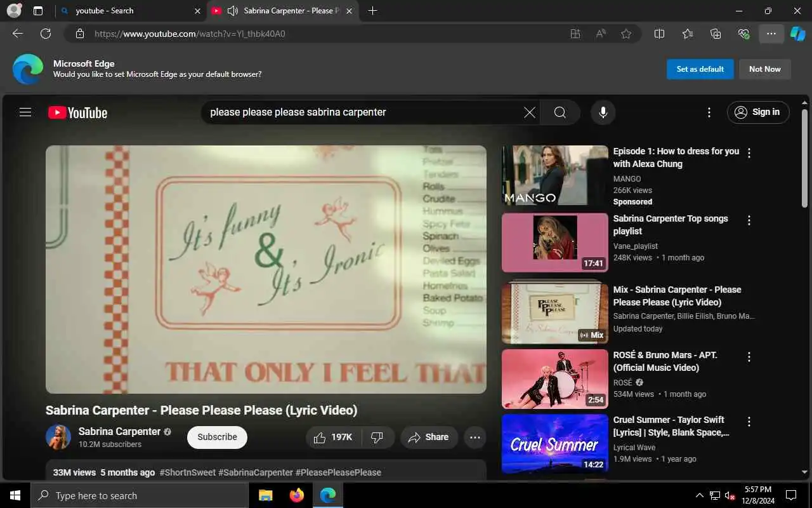Open File Explorer from the taskbar

[x=265, y=495]
